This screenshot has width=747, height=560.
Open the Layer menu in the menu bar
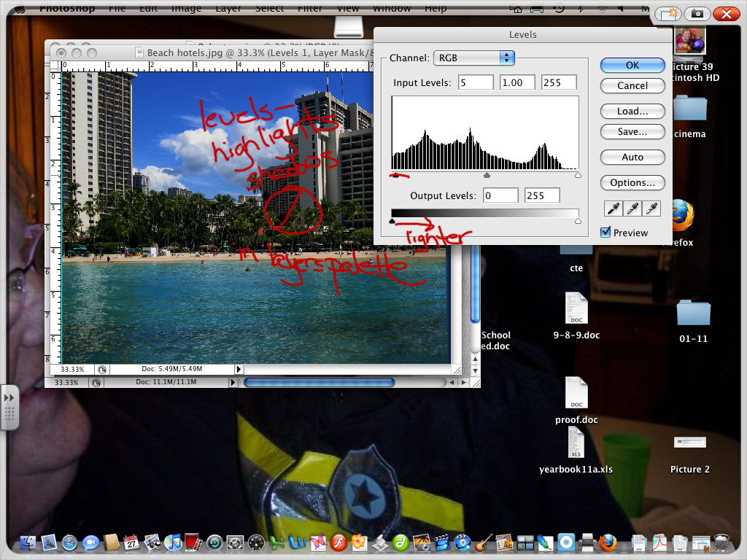(x=229, y=8)
